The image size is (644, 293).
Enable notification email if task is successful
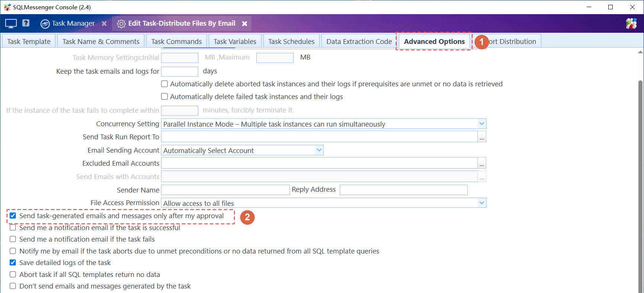pyautogui.click(x=13, y=227)
